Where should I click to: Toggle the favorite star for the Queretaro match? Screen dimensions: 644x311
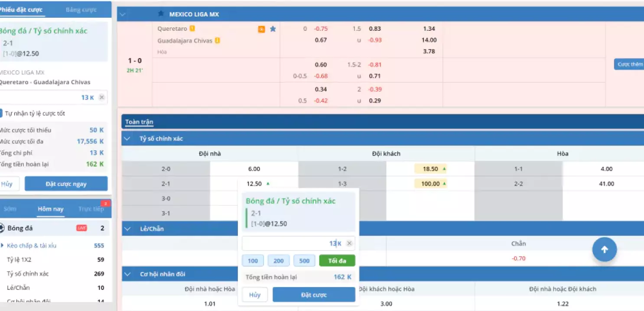coord(273,29)
